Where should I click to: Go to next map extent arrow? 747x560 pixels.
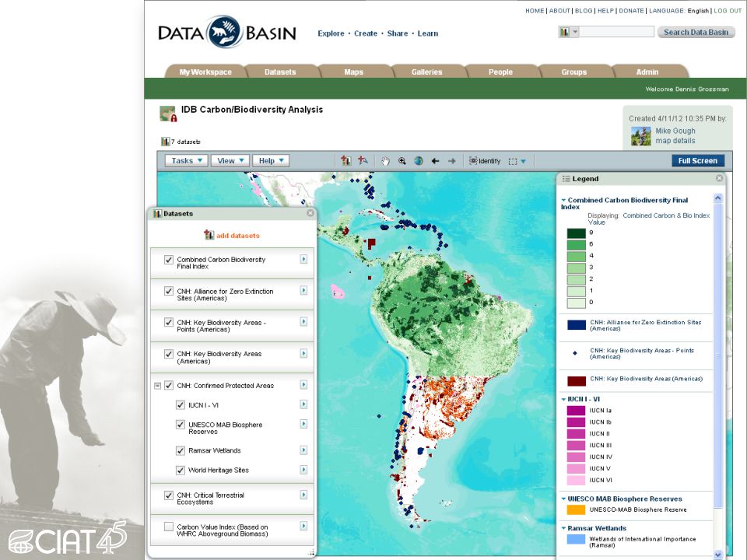pos(451,161)
